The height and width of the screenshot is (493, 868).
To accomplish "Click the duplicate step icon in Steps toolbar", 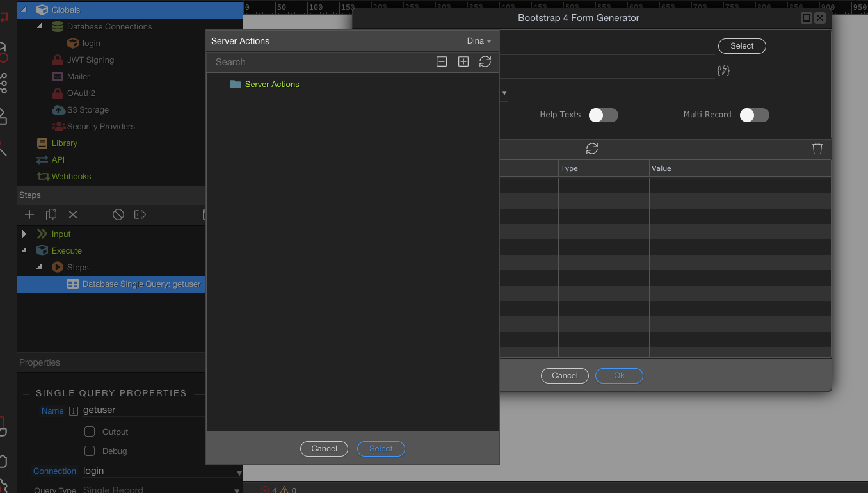I will coord(51,214).
